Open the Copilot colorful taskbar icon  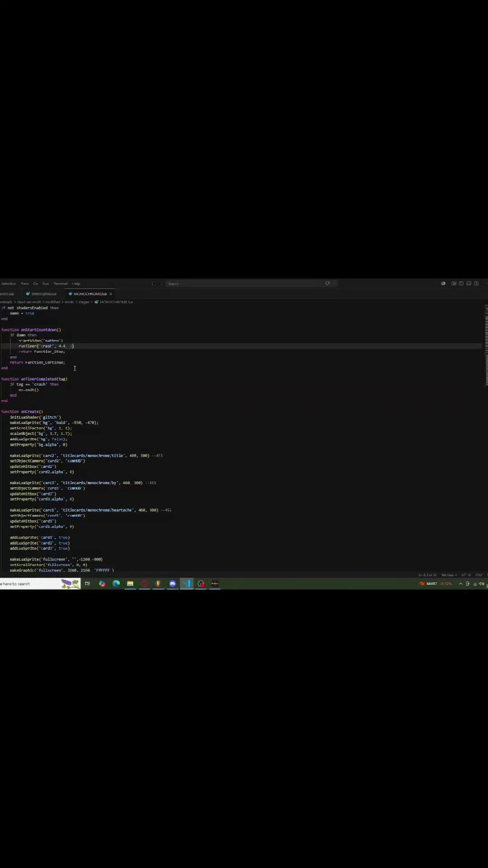pyautogui.click(x=102, y=584)
